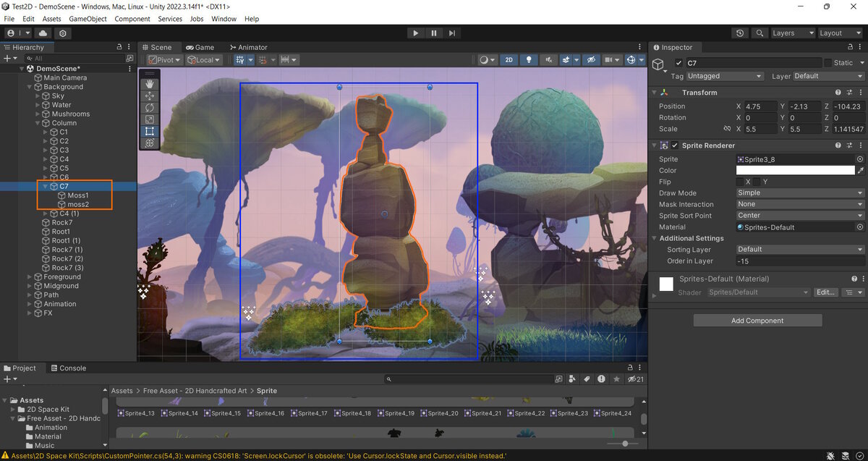Expand the Foreground object in Hierarchy
868x461 pixels.
pyautogui.click(x=30, y=277)
